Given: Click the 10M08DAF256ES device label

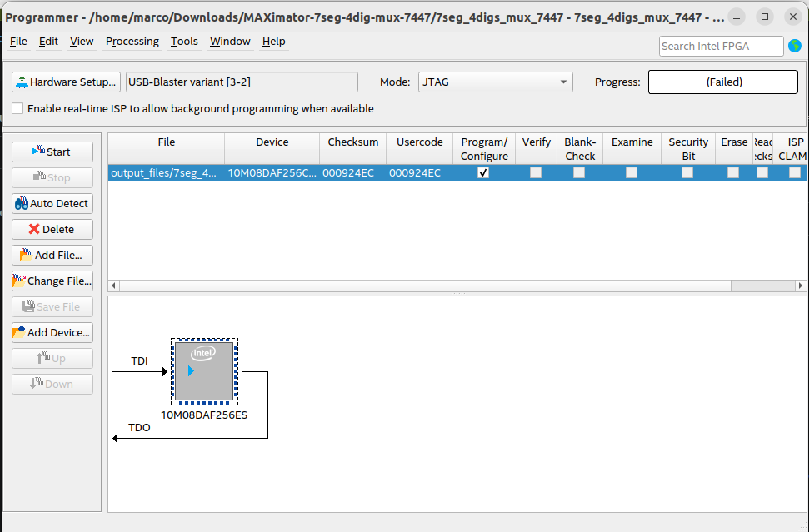Looking at the screenshot, I should pos(204,415).
